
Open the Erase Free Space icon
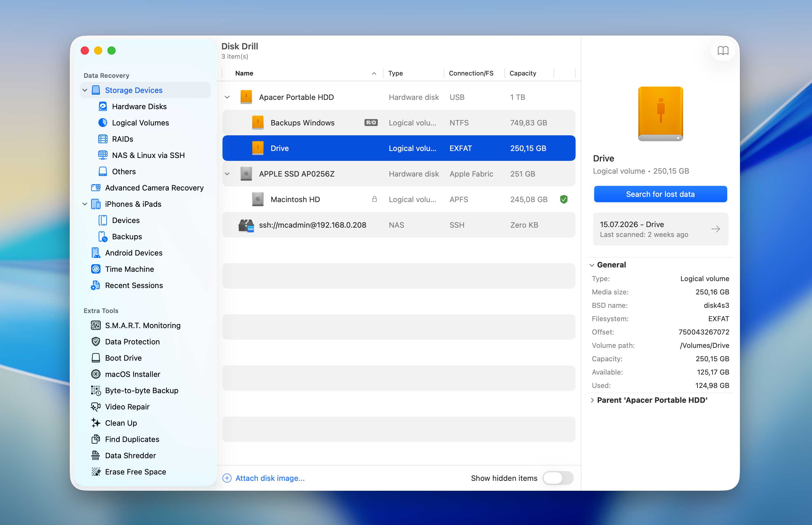point(96,472)
